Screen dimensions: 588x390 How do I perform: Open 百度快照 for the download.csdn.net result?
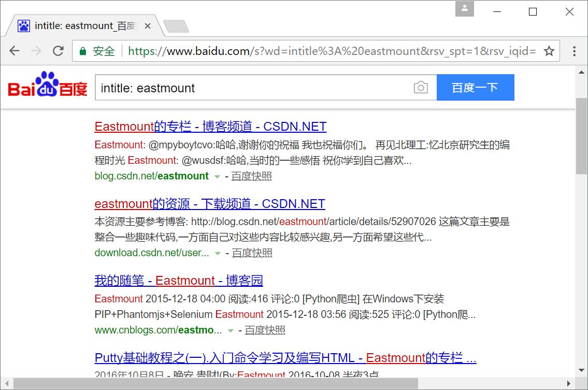point(252,253)
